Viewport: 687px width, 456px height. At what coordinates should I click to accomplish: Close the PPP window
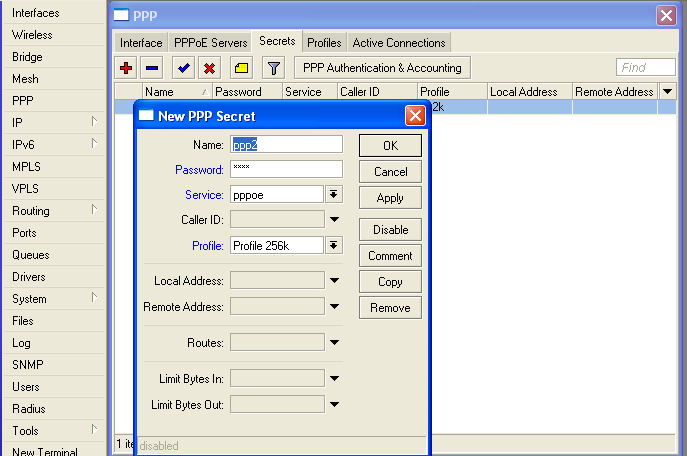pos(666,15)
